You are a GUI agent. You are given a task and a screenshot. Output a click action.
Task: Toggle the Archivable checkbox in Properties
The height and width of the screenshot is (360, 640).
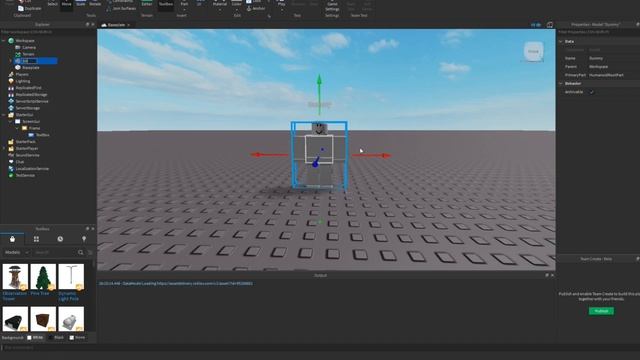591,92
